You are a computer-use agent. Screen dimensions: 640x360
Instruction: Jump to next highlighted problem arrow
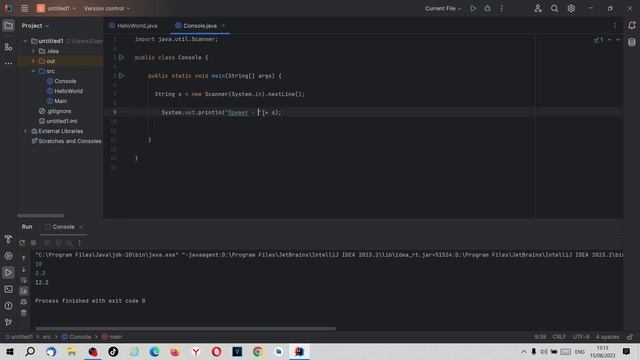618,40
